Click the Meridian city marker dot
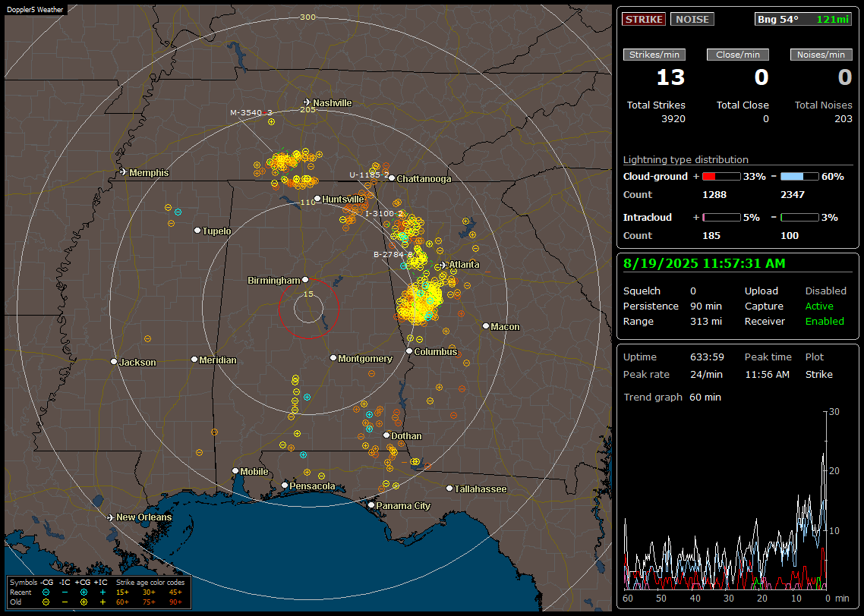 pyautogui.click(x=194, y=360)
